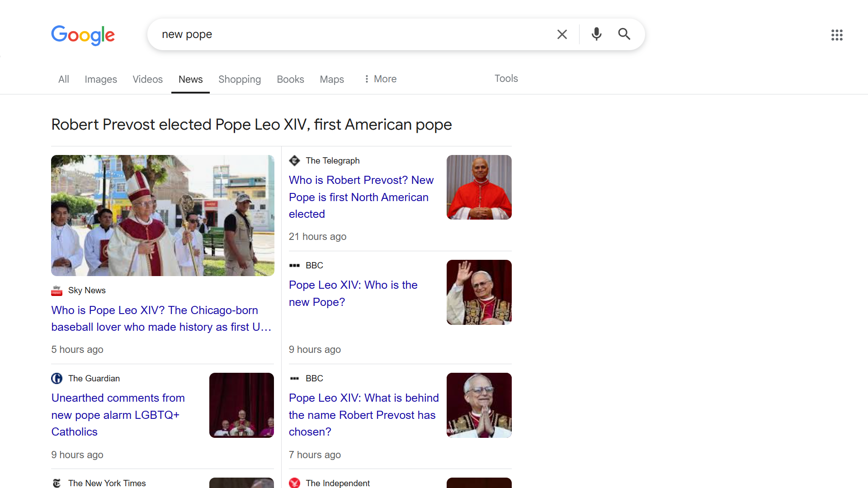Click the Sky News source icon
Viewport: 868px width, 488px height.
click(57, 291)
